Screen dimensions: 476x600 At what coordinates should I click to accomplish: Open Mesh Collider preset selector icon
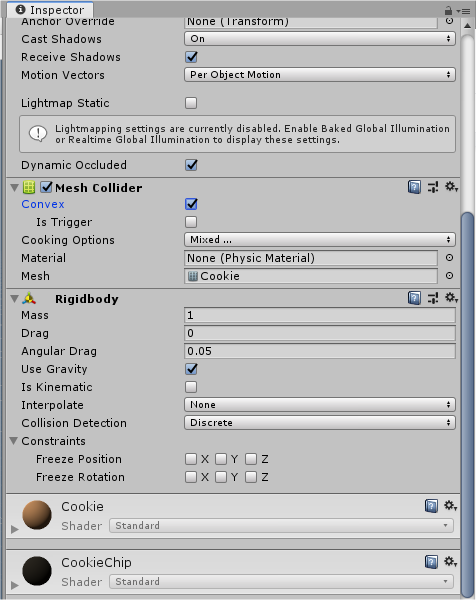(433, 187)
